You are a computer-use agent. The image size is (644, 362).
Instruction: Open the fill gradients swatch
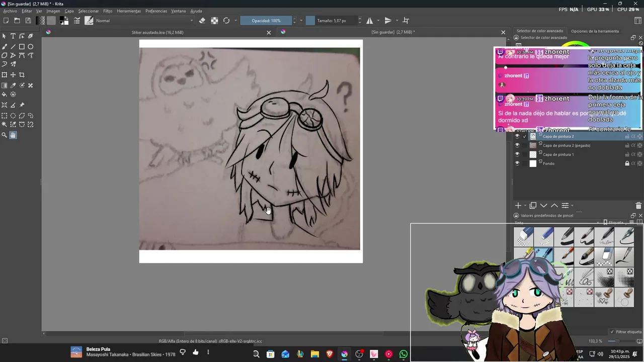coord(40,21)
